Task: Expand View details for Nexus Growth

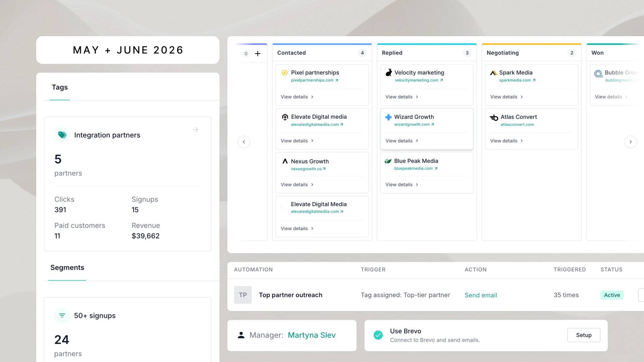Action: click(297, 185)
